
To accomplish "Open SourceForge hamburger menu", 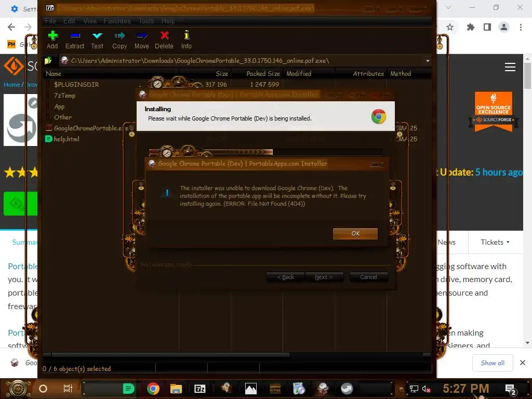I will tap(510, 67).
